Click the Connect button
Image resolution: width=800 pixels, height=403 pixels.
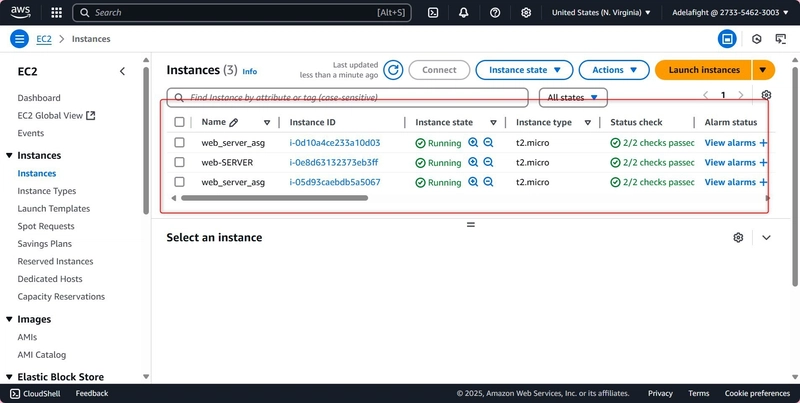(x=439, y=70)
